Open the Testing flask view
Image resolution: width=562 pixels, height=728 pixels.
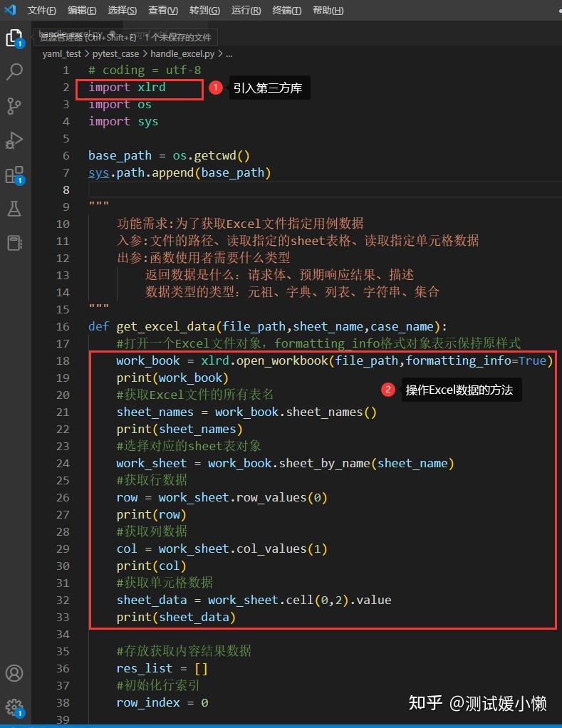pyautogui.click(x=14, y=209)
